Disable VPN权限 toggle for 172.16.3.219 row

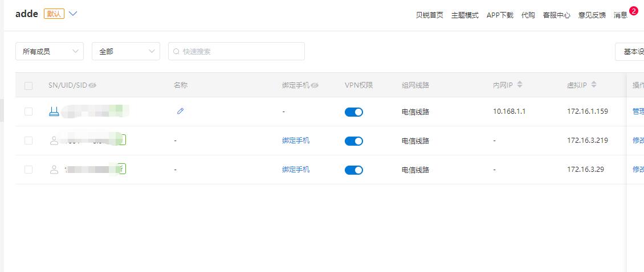353,141
